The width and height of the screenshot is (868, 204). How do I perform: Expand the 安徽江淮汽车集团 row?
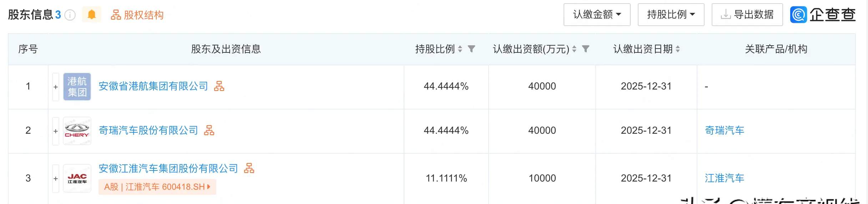(56, 178)
